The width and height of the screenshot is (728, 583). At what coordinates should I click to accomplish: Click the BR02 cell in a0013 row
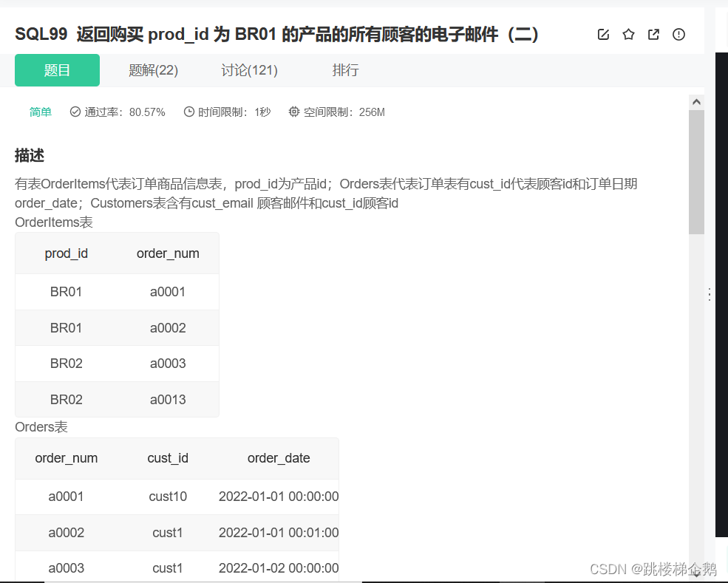click(x=67, y=400)
